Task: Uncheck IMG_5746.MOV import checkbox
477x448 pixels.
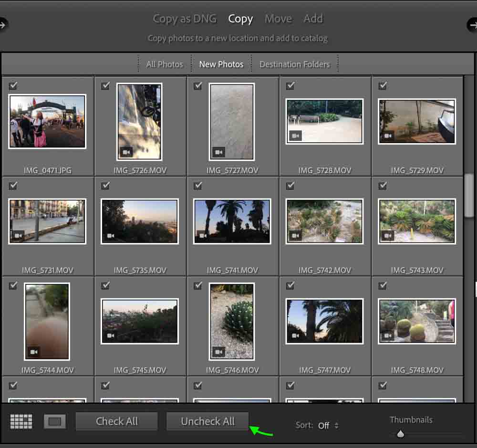Action: (x=198, y=285)
